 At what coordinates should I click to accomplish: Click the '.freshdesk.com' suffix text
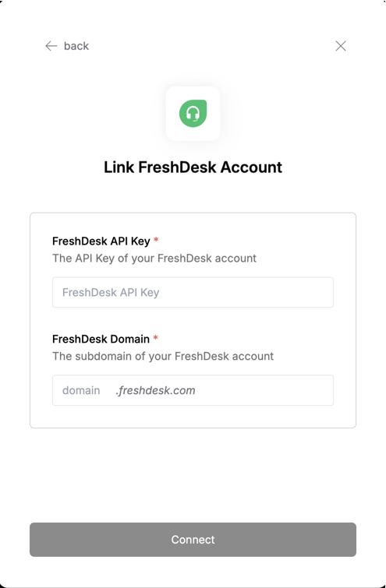click(155, 390)
